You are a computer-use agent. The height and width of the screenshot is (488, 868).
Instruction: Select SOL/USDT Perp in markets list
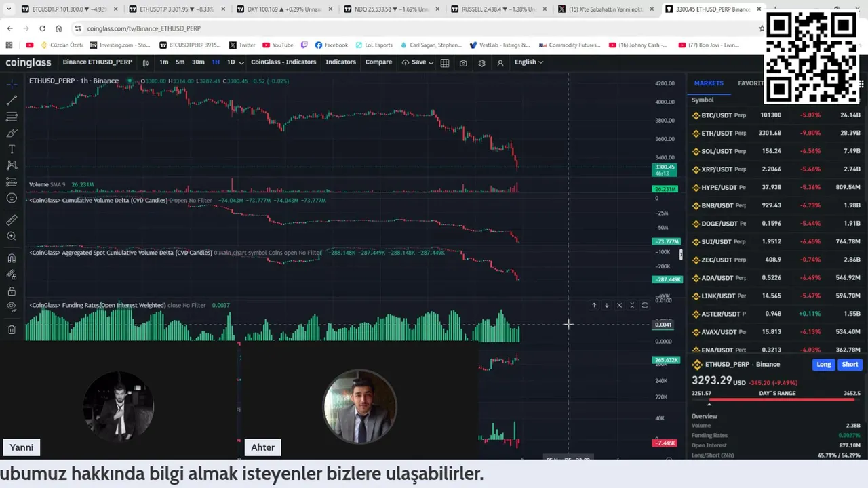(x=776, y=151)
